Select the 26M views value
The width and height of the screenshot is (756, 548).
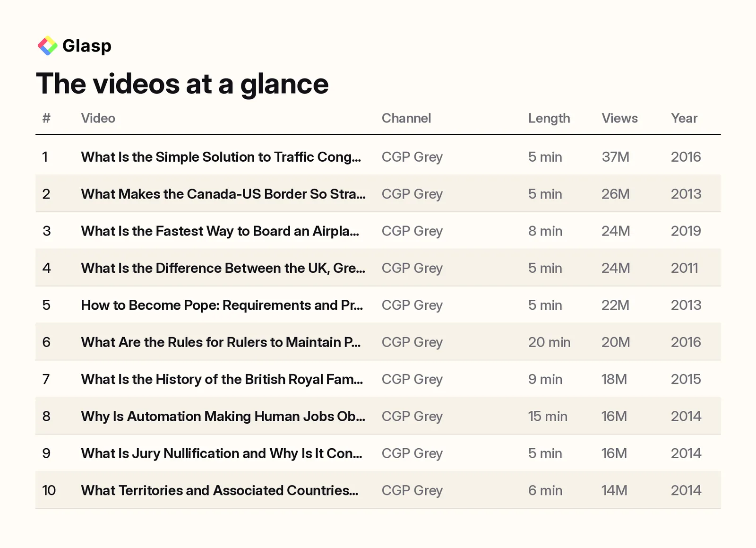coord(615,194)
